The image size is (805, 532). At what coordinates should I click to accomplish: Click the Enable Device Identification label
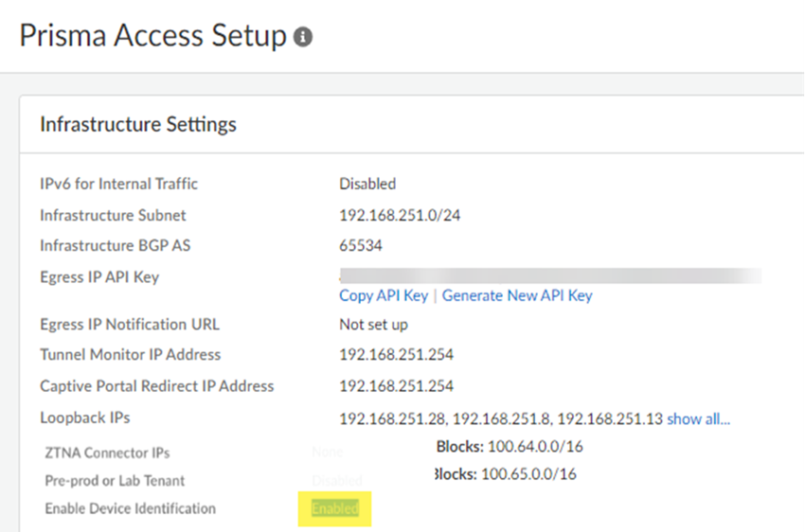[x=130, y=509]
